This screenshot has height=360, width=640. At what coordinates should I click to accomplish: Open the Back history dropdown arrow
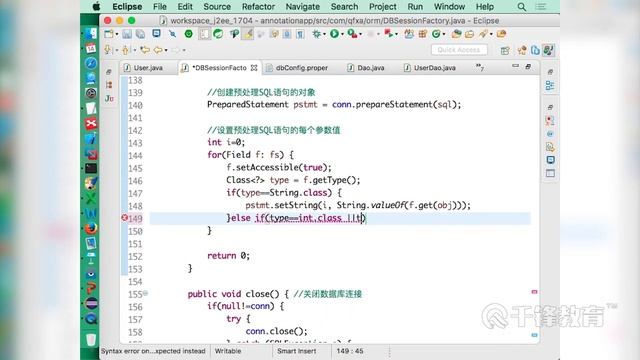(166, 50)
